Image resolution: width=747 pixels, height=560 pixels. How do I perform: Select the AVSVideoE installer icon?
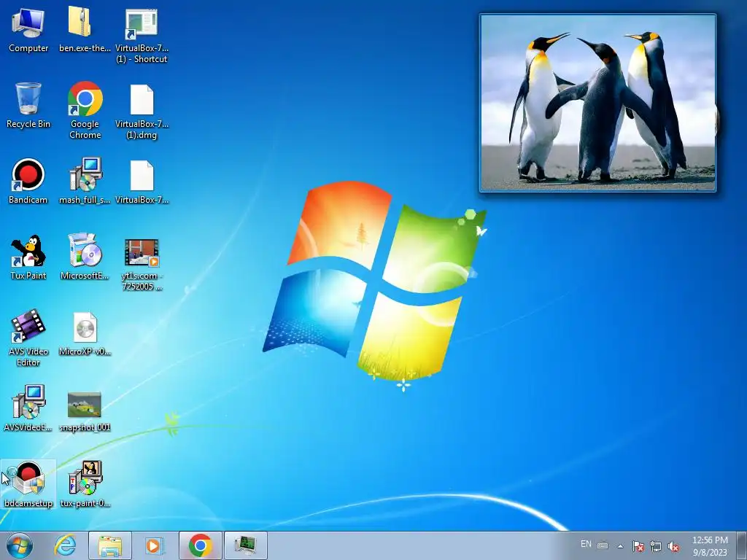click(x=28, y=408)
